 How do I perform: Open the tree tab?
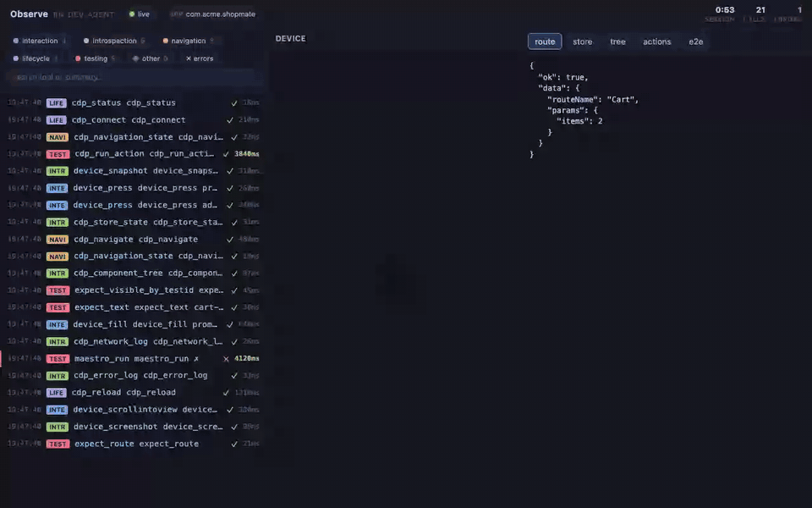tap(617, 41)
